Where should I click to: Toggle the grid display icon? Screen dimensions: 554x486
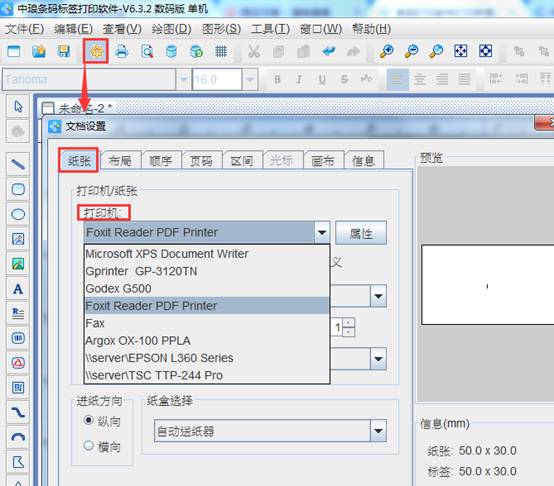click(221, 52)
